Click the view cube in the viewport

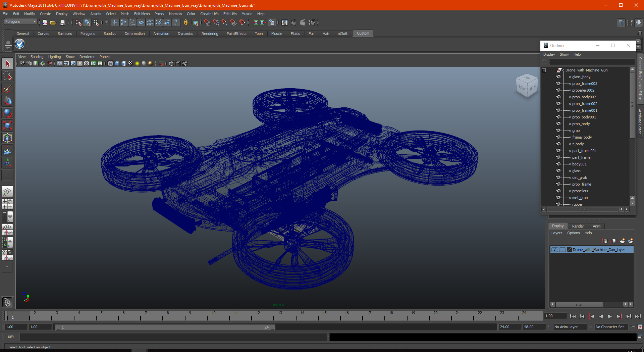[x=527, y=86]
